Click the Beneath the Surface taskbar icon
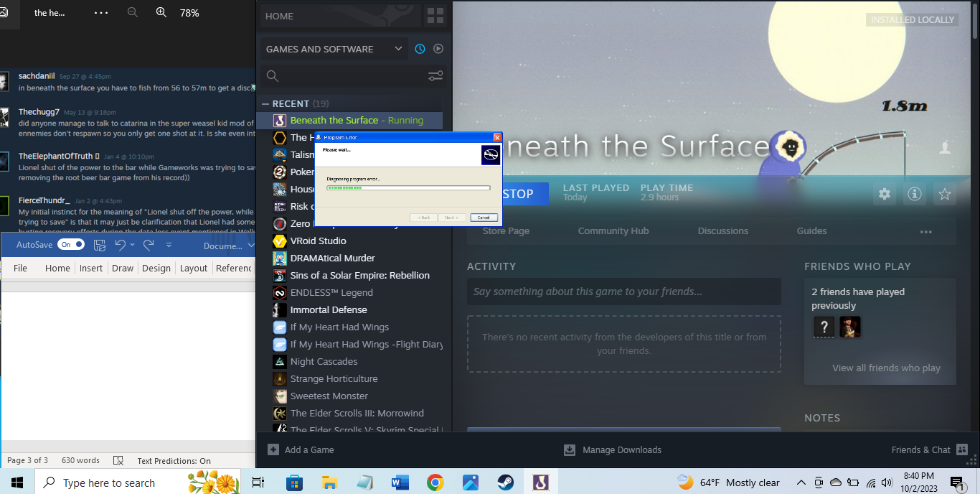This screenshot has height=494, width=980. [x=540, y=483]
